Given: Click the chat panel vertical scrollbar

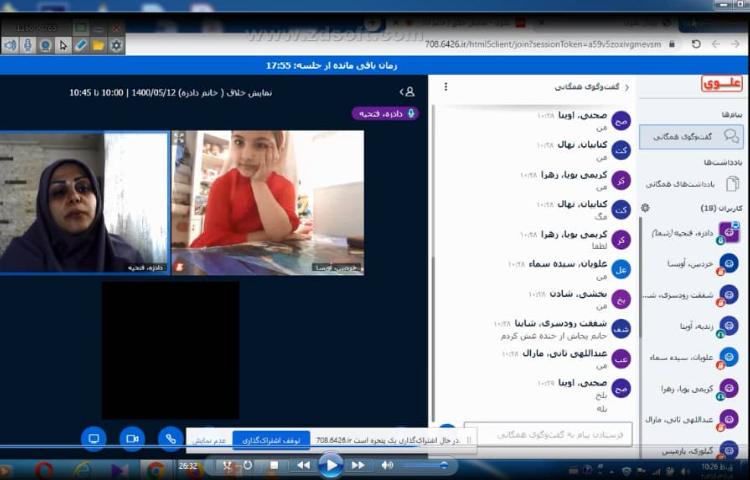Looking at the screenshot, I should point(433,263).
